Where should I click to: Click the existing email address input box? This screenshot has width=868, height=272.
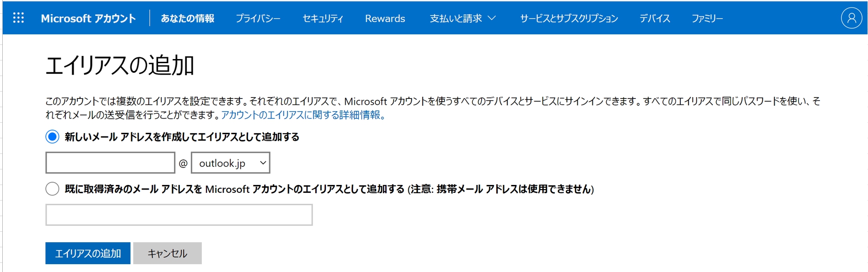point(179,215)
